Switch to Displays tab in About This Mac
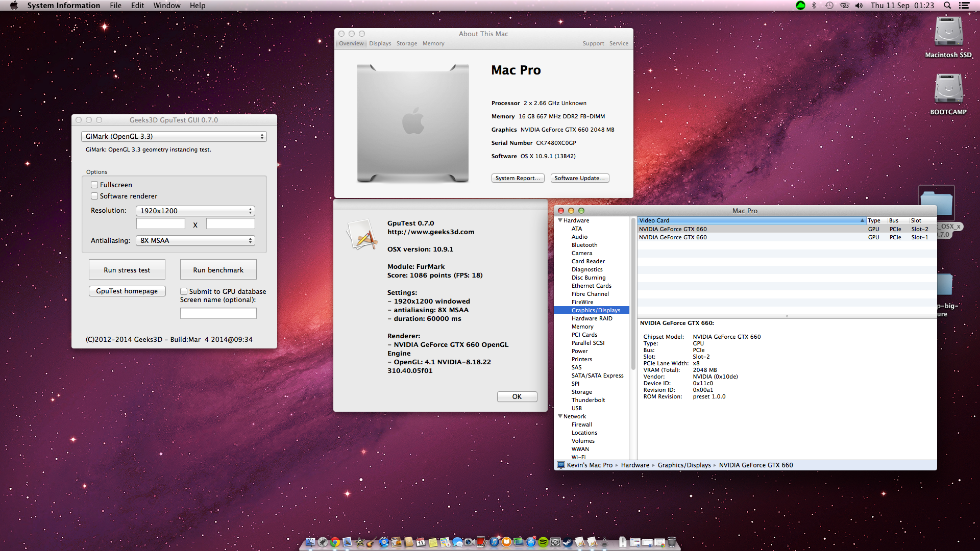Screen dimensions: 980x551 [x=380, y=43]
